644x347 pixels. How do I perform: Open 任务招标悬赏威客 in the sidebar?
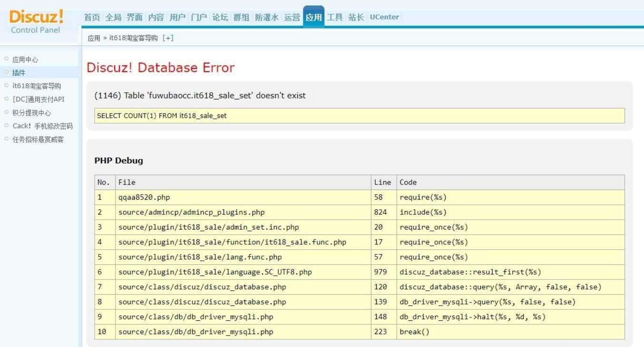click(38, 139)
